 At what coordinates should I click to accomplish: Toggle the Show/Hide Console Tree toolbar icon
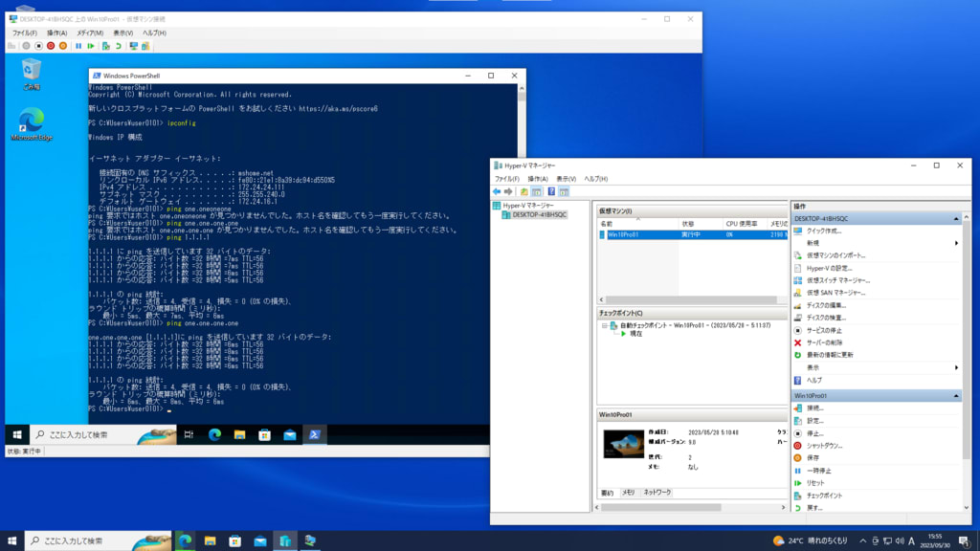[x=537, y=191]
